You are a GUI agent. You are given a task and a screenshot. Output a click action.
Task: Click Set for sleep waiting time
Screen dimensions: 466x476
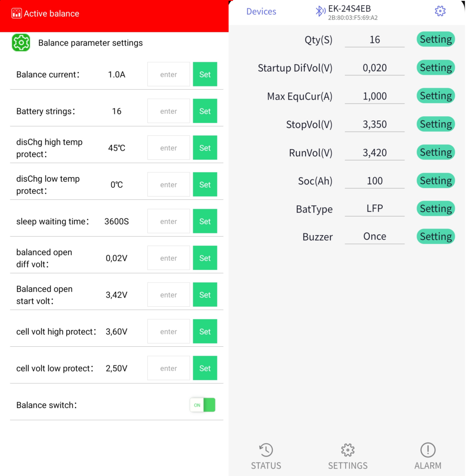pos(205,221)
